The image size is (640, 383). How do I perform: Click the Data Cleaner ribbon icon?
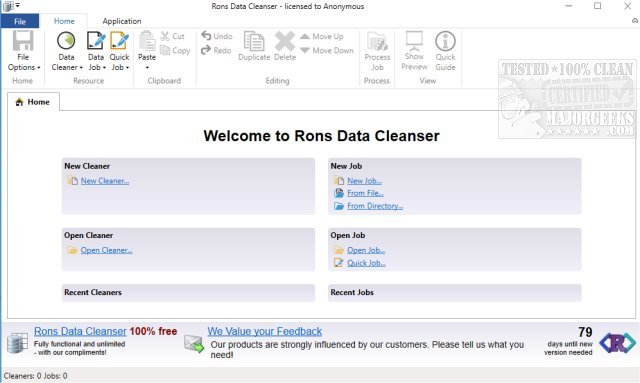66,41
